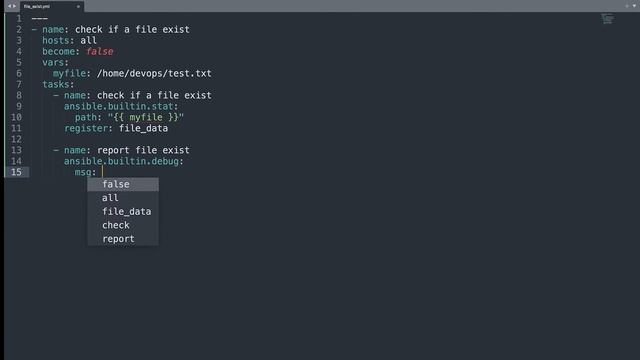Click the '{{ myfile }}' string on line 10
Image resolution: width=640 pixels, height=360 pixels.
[146, 118]
